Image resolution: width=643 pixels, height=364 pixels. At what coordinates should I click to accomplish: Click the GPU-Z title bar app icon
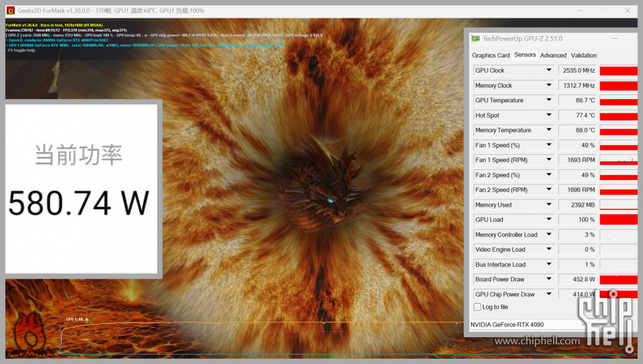(476, 39)
